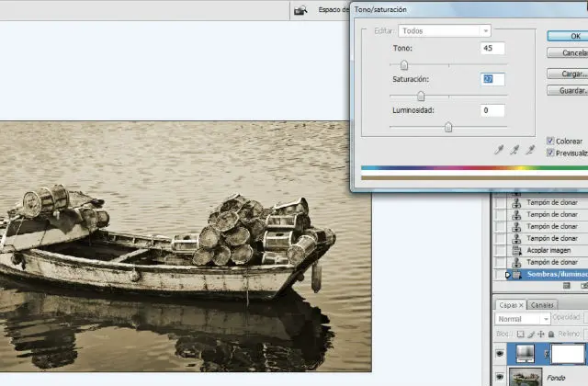Switch to the Canales tab
The height and width of the screenshot is (386, 588).
click(x=542, y=304)
